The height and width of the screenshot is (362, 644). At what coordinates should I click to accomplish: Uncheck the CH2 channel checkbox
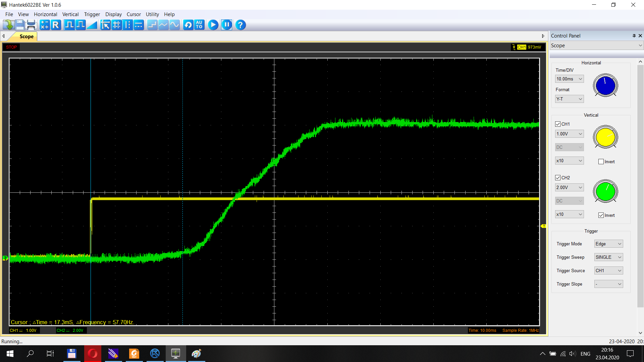pos(558,178)
